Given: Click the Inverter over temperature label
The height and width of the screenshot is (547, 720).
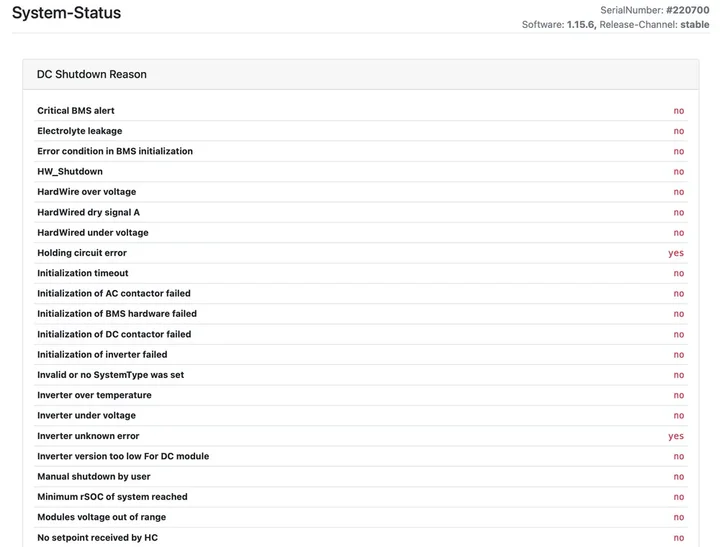Looking at the screenshot, I should click(94, 395).
